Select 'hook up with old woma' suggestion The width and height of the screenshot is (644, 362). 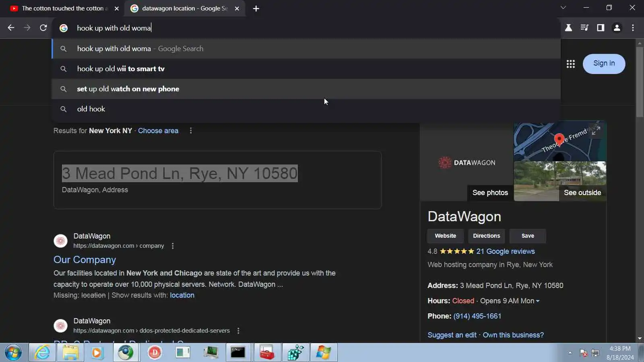click(x=306, y=49)
